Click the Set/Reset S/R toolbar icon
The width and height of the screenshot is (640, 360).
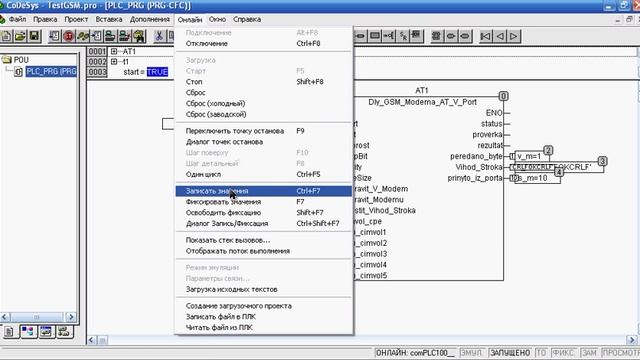point(403,36)
